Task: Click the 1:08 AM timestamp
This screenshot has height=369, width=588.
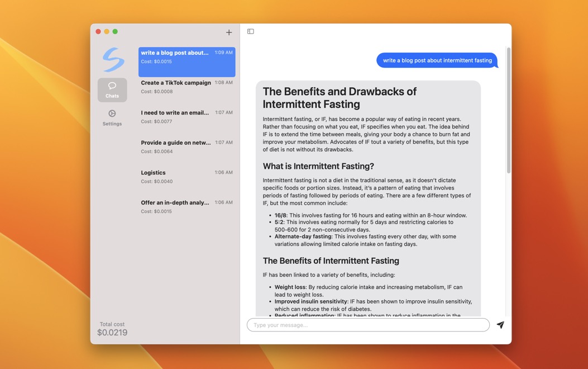Action: (x=223, y=83)
